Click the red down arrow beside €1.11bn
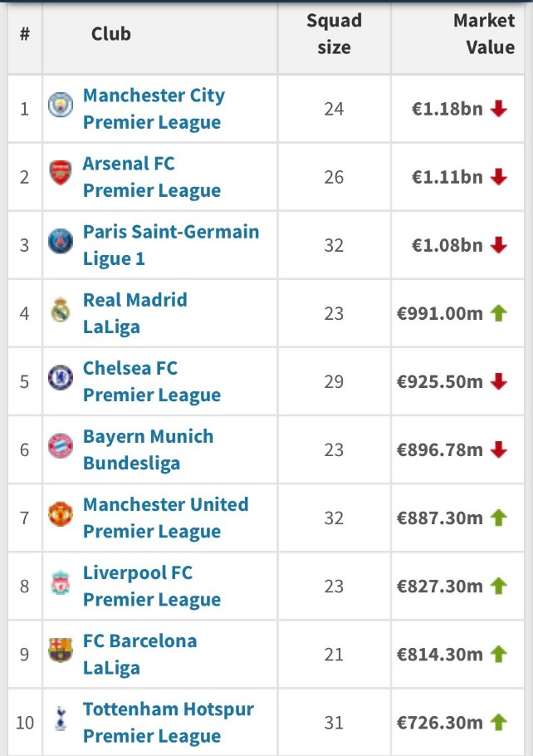This screenshot has height=756, width=533. click(x=498, y=177)
